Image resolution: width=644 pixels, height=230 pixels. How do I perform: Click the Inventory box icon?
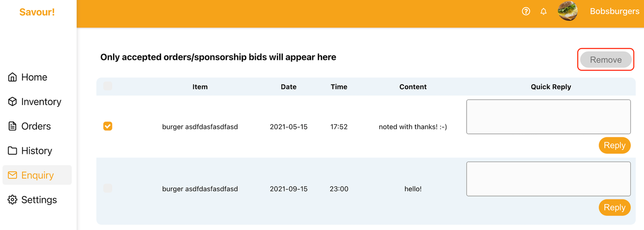click(13, 102)
